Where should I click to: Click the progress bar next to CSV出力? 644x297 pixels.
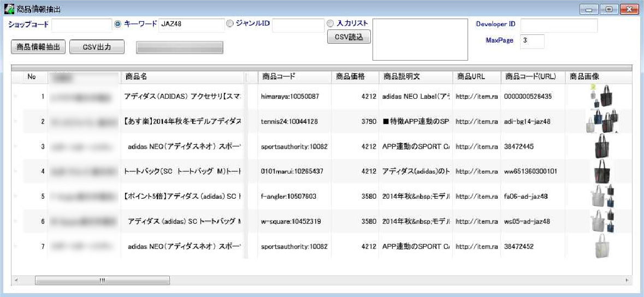(180, 47)
